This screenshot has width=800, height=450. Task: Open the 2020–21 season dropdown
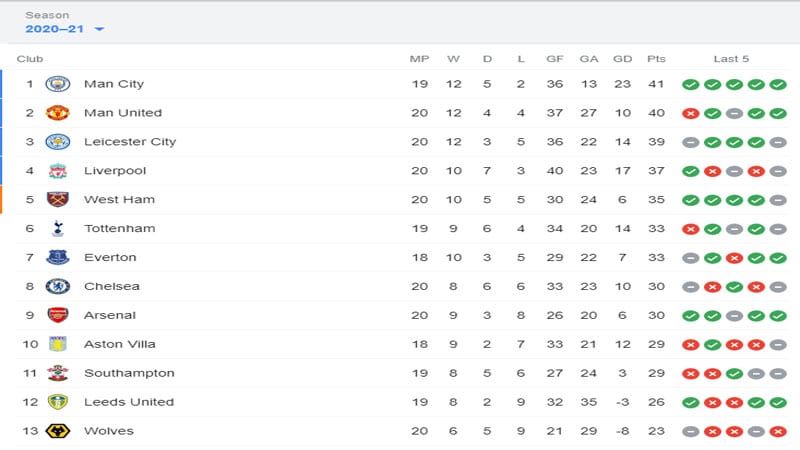tap(65, 29)
